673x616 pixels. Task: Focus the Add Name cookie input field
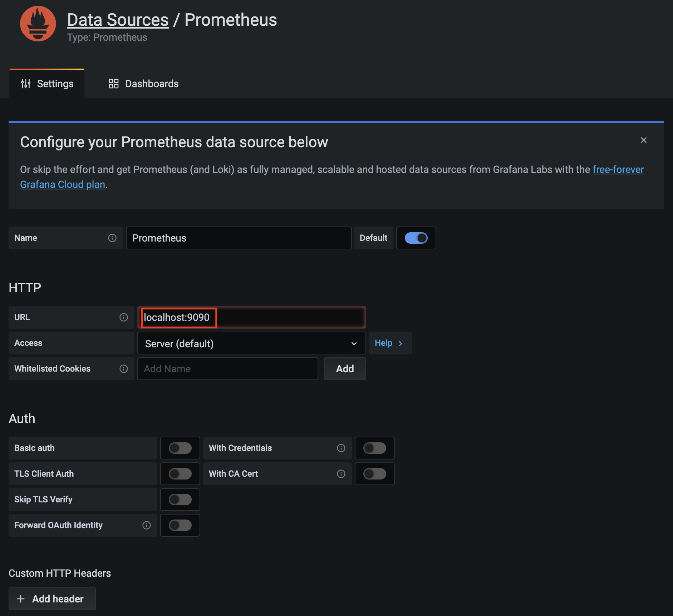[228, 369]
